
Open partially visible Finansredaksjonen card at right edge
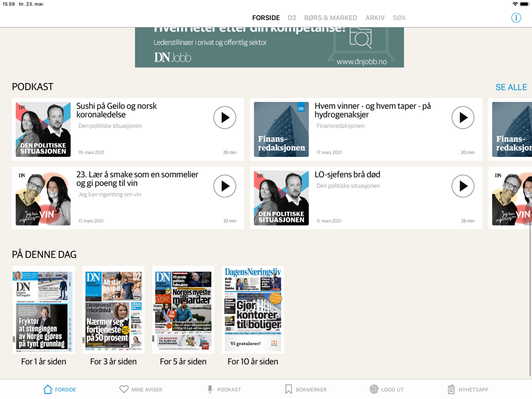click(511, 129)
